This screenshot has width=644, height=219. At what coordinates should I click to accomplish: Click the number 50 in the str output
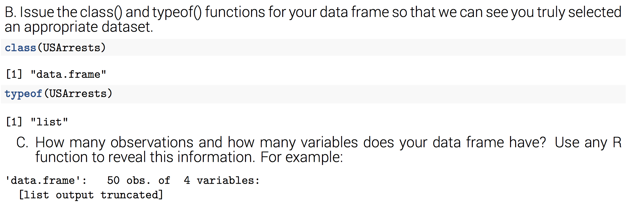[x=113, y=181]
